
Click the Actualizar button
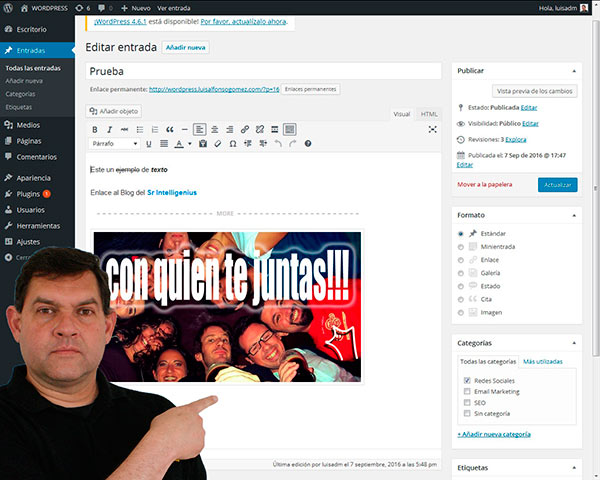(558, 185)
